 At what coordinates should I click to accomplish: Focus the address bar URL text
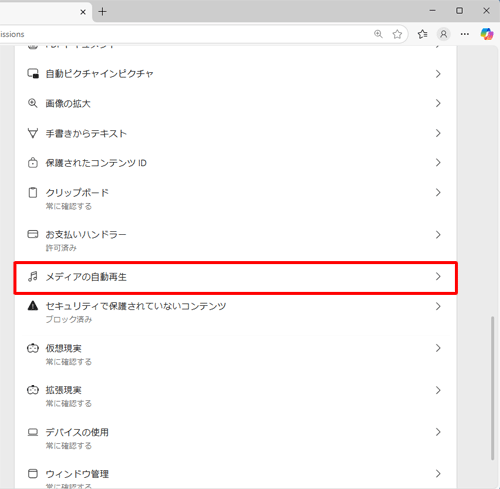[12, 34]
